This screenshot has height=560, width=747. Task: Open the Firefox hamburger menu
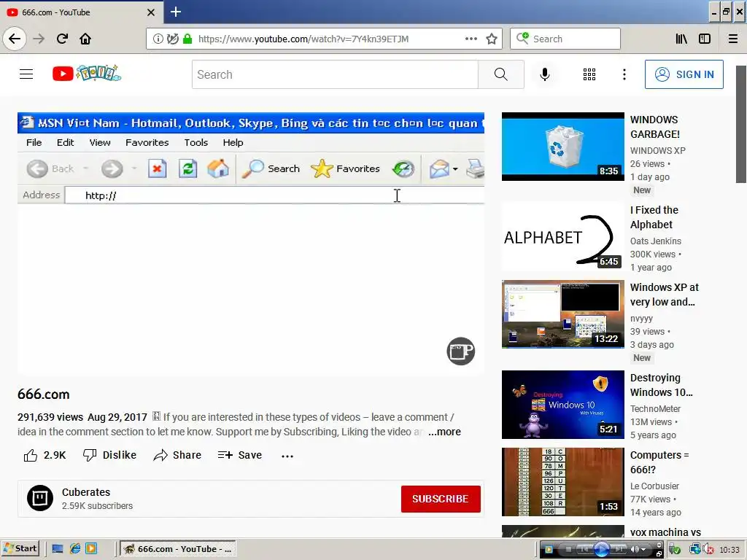tap(733, 39)
